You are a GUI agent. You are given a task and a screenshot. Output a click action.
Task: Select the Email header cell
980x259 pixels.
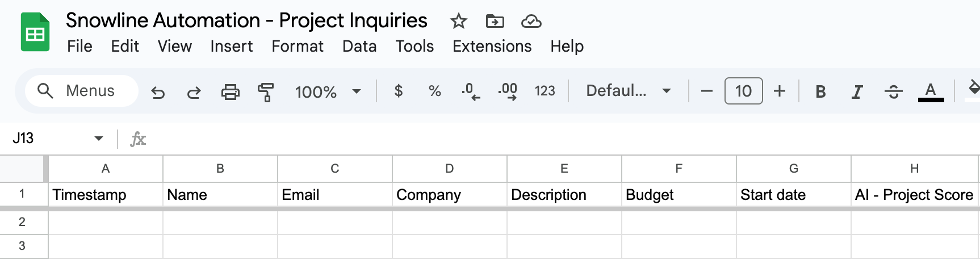point(335,195)
